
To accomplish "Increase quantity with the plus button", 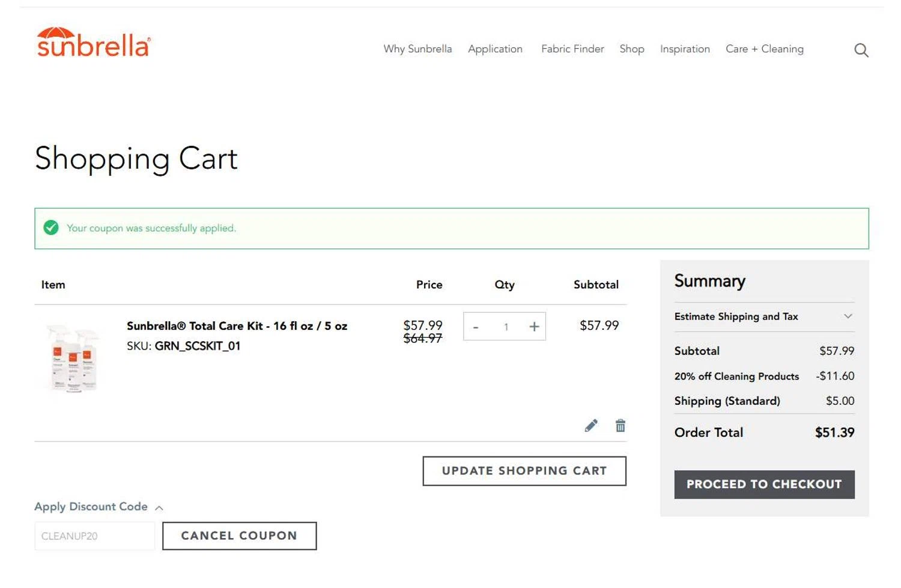I will click(534, 327).
